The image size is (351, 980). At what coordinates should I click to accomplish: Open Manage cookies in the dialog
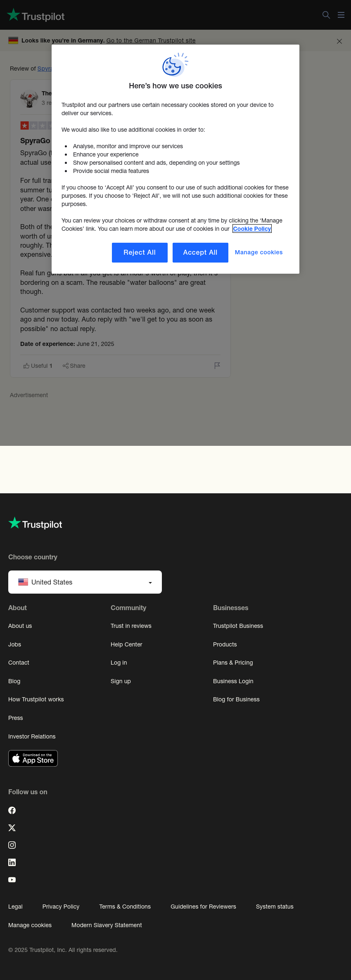pos(259,253)
